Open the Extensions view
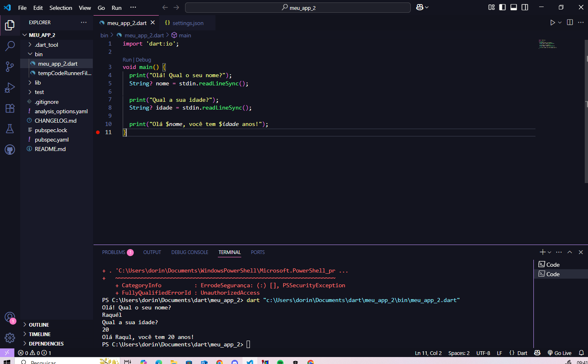The width and height of the screenshot is (588, 364). pyautogui.click(x=10, y=108)
